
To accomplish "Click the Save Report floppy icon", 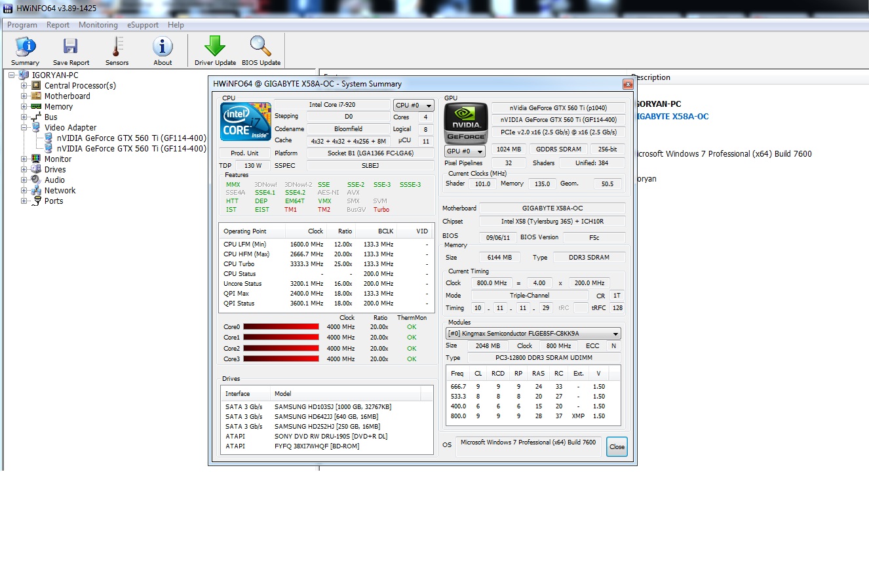I will [x=71, y=47].
